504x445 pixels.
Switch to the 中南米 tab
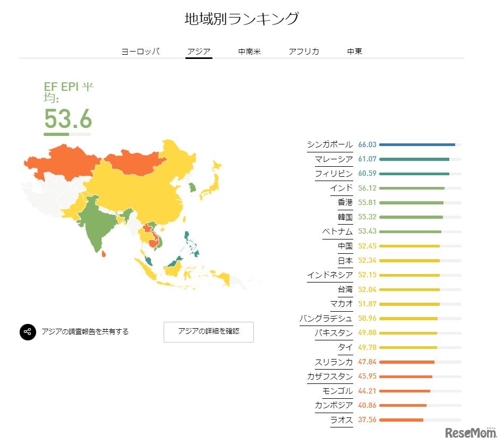tap(249, 52)
